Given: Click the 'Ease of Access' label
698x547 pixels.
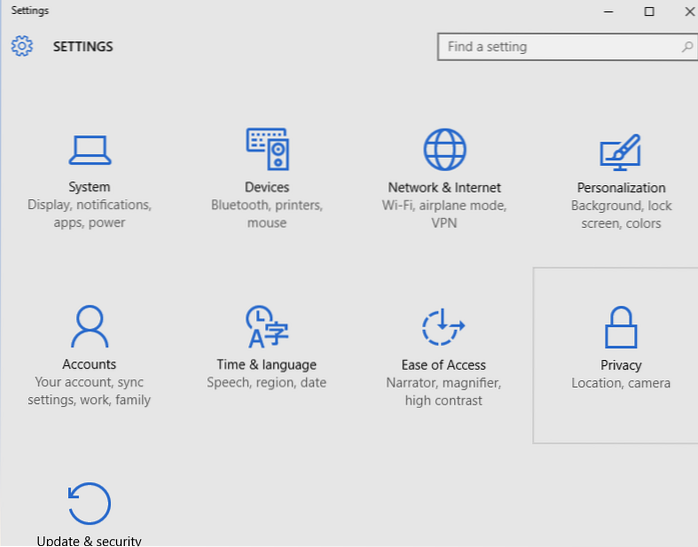Looking at the screenshot, I should (x=444, y=365).
